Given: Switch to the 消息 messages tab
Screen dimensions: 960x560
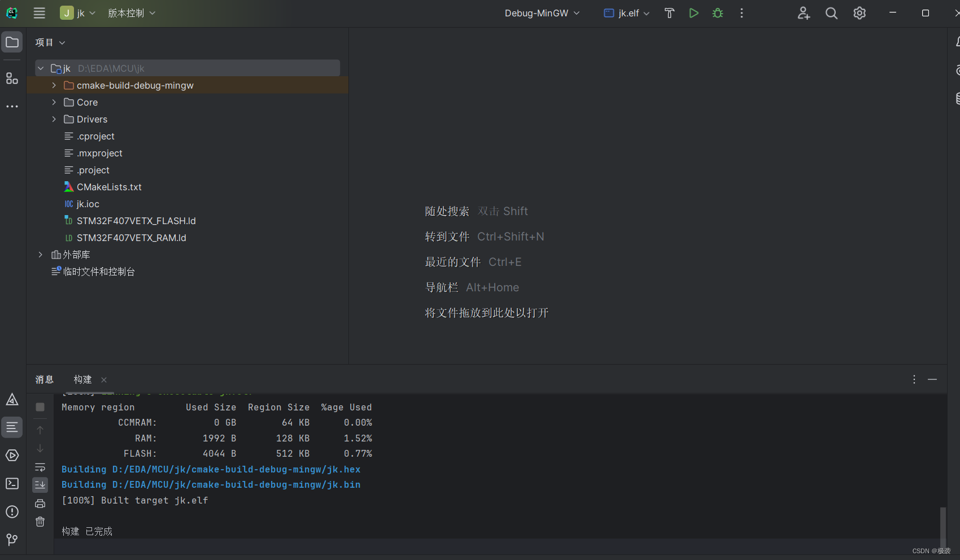Looking at the screenshot, I should click(x=45, y=379).
